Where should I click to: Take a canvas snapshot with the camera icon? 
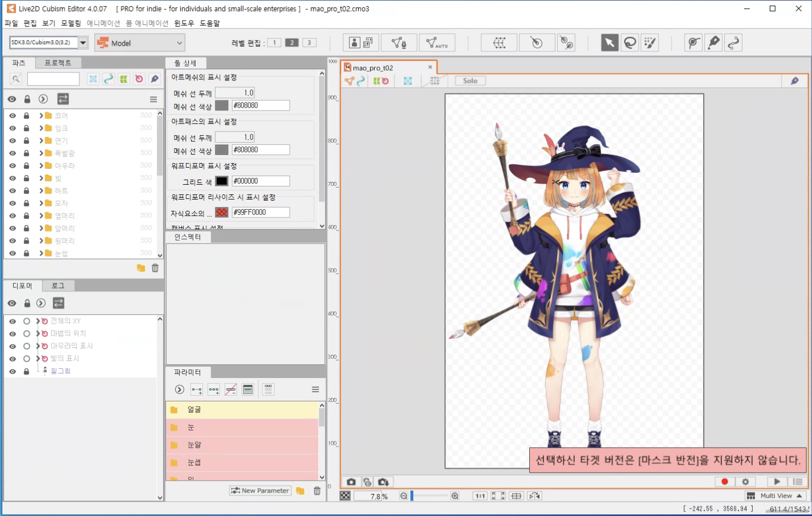tap(351, 482)
